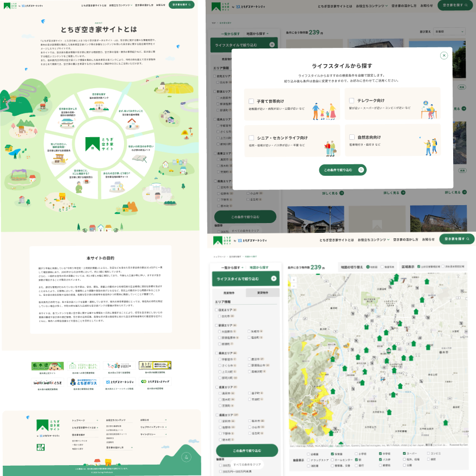476x476 pixels.
Task: Tick the 自然志向向け checkbox
Action: [351, 138]
